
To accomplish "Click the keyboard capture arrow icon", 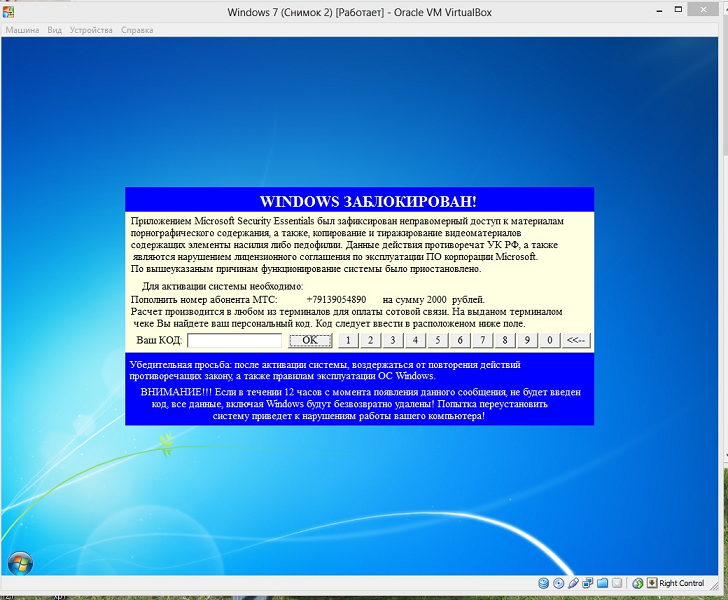I will 652,583.
